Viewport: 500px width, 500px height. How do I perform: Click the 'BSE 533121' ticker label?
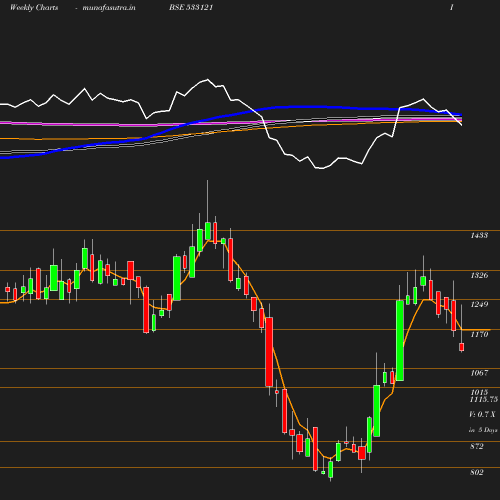191,7
